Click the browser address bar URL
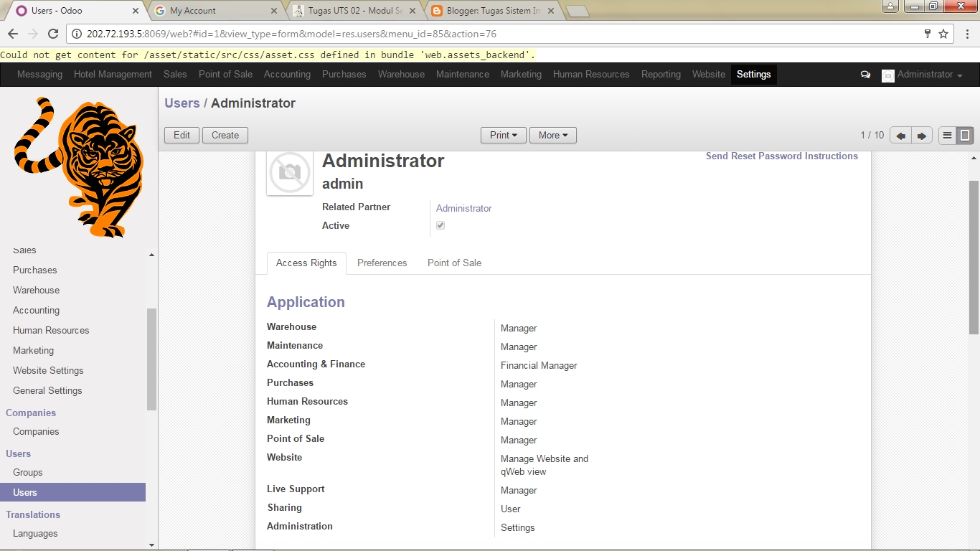The image size is (980, 551). click(x=291, y=34)
